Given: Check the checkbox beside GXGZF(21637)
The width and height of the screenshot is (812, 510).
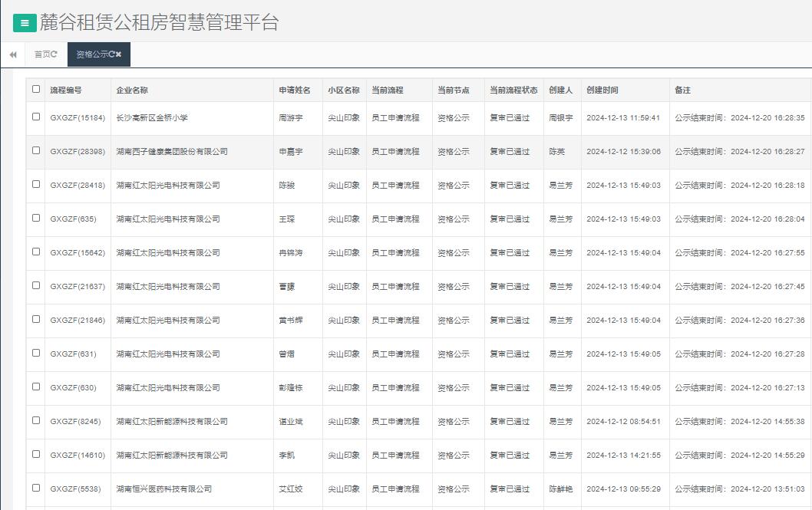Looking at the screenshot, I should point(36,285).
